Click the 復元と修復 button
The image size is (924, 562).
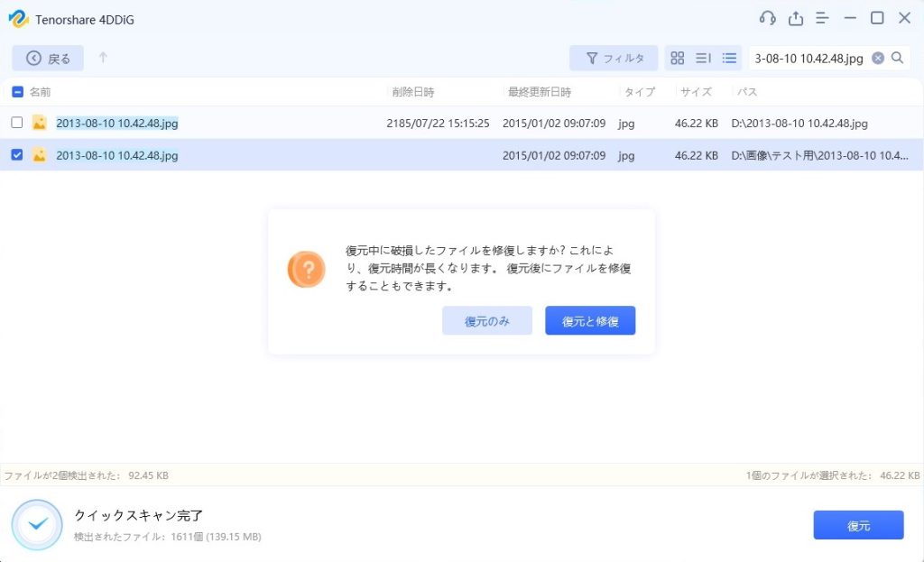[x=590, y=320]
